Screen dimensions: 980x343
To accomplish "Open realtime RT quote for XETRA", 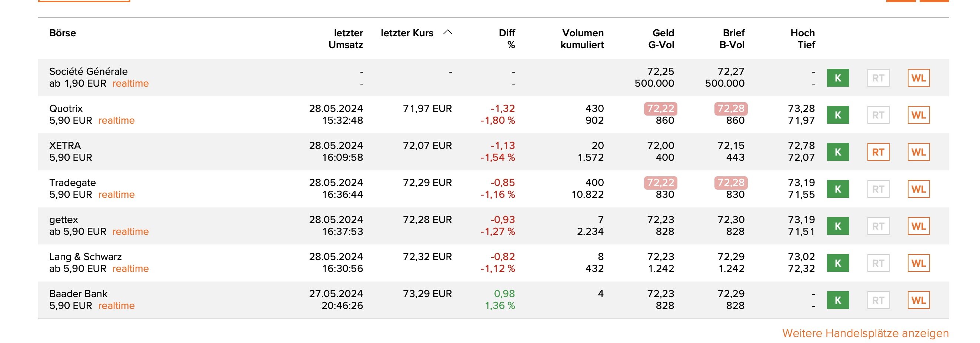I will pos(878,152).
